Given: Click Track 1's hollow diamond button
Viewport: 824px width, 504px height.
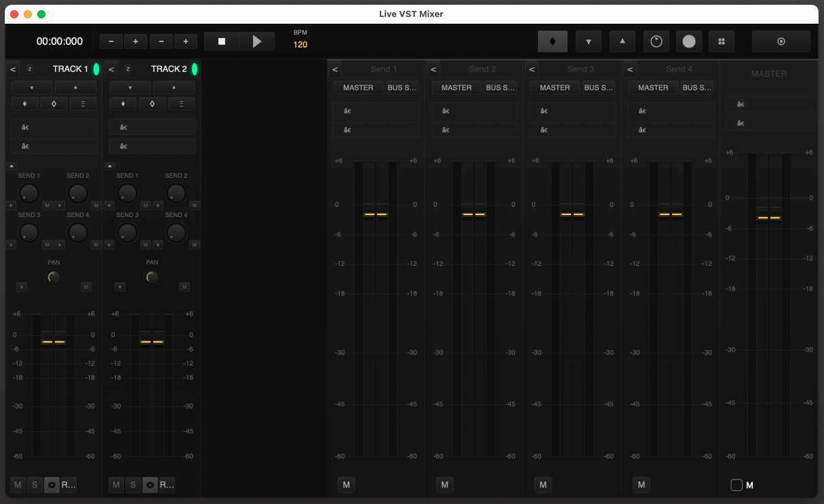Looking at the screenshot, I should coord(54,104).
